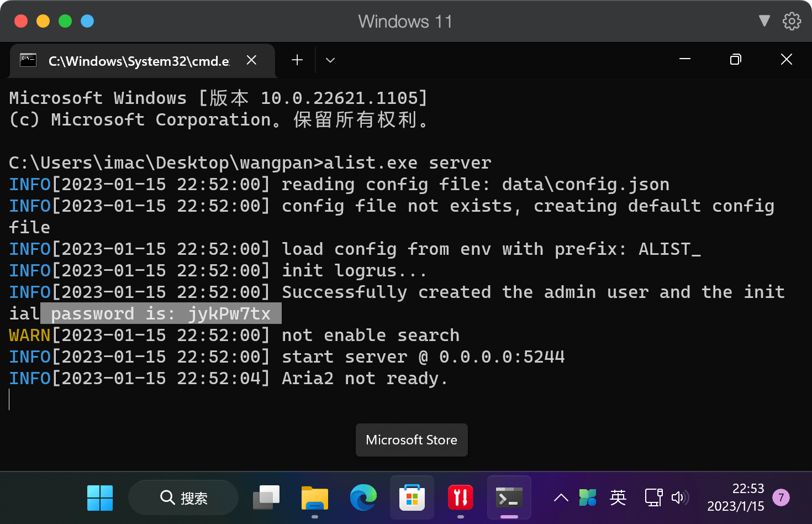Image resolution: width=812 pixels, height=524 pixels.
Task: Add a new terminal tab
Action: point(297,60)
